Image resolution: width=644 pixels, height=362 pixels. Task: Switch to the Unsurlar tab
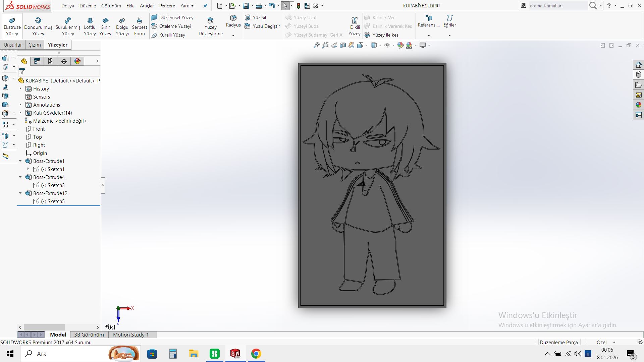pos(13,45)
